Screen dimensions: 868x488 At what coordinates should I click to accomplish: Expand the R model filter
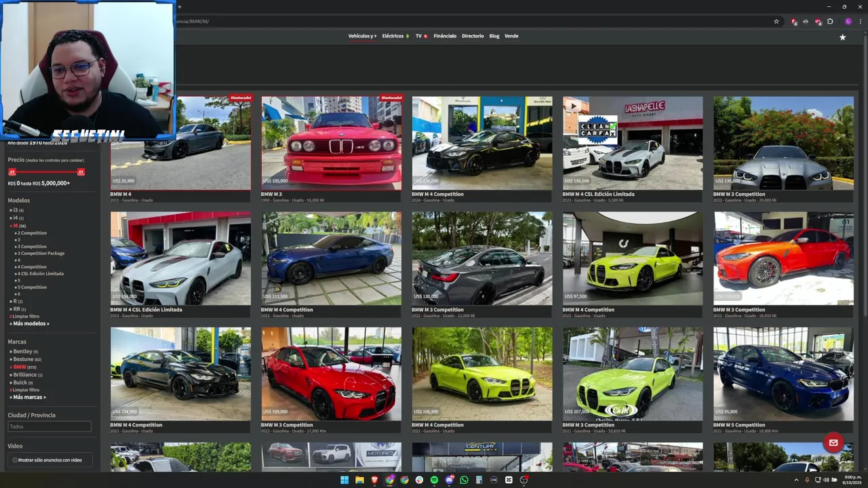[x=16, y=301]
